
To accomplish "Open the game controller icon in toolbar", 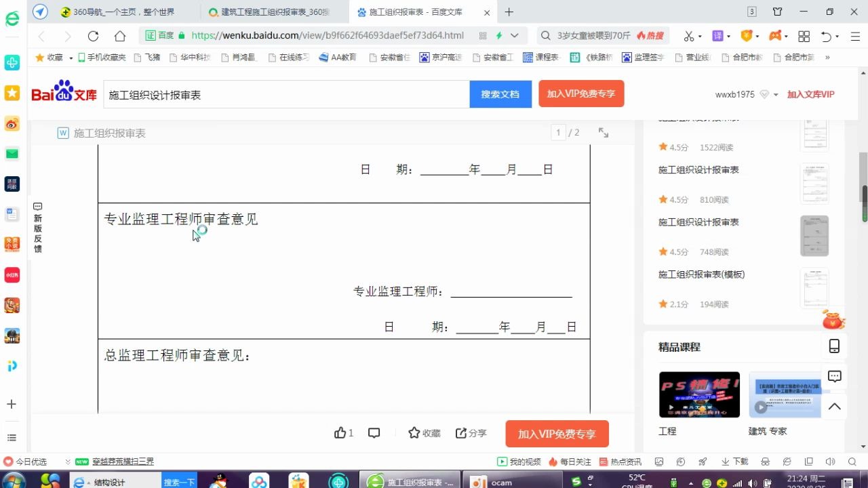I will [x=774, y=36].
